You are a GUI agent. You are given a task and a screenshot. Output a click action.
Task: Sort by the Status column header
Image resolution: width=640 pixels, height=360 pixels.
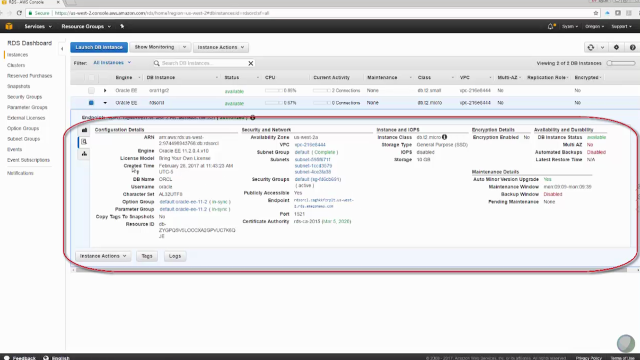pos(232,78)
